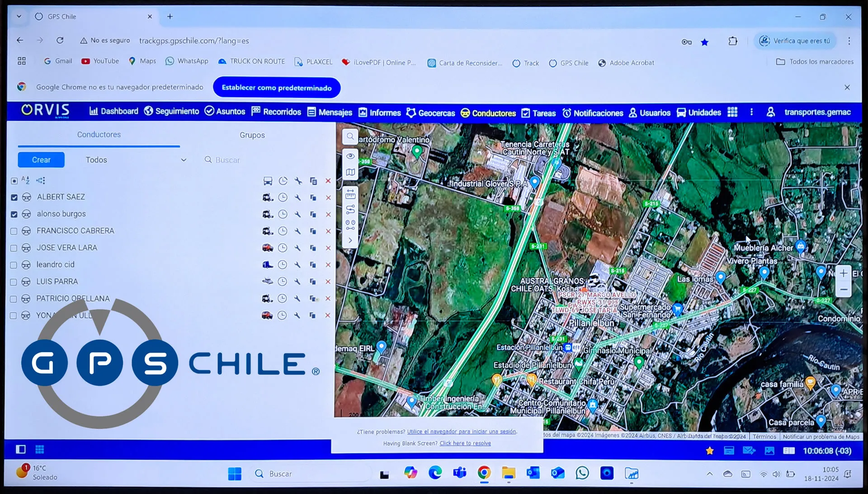Screen dimensions: 868x494
Task: Open the navbar three-dot overflow menu
Action: [x=751, y=112]
